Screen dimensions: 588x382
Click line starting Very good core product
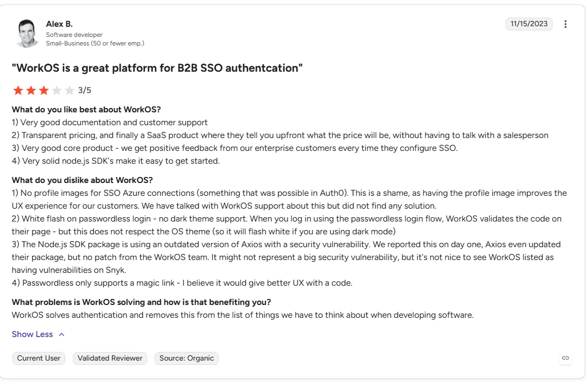pos(235,148)
